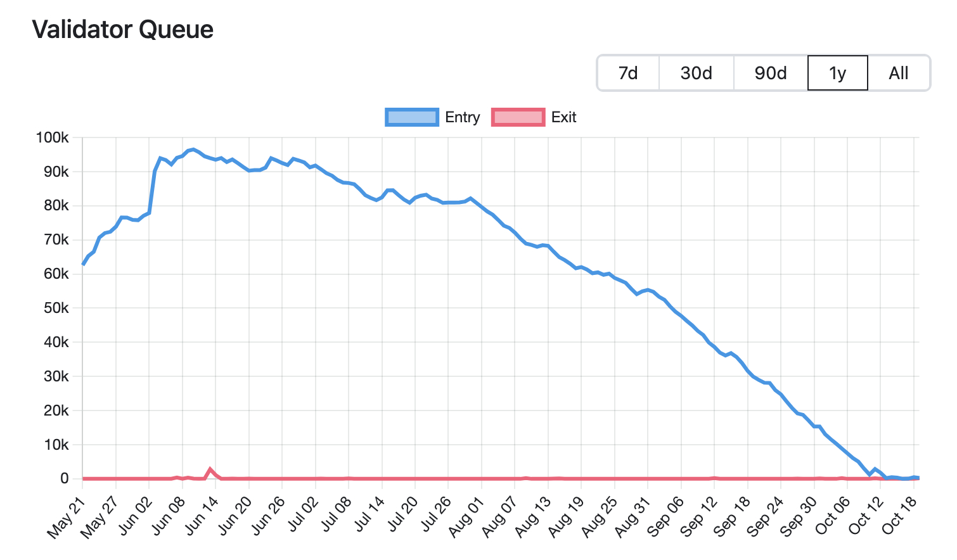Toggle Entry series via legend label

(463, 117)
